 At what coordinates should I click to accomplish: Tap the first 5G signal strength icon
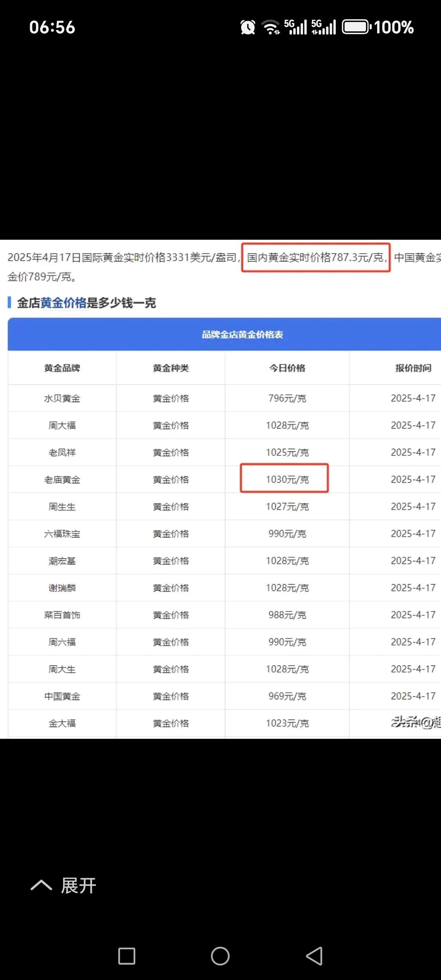(x=295, y=27)
